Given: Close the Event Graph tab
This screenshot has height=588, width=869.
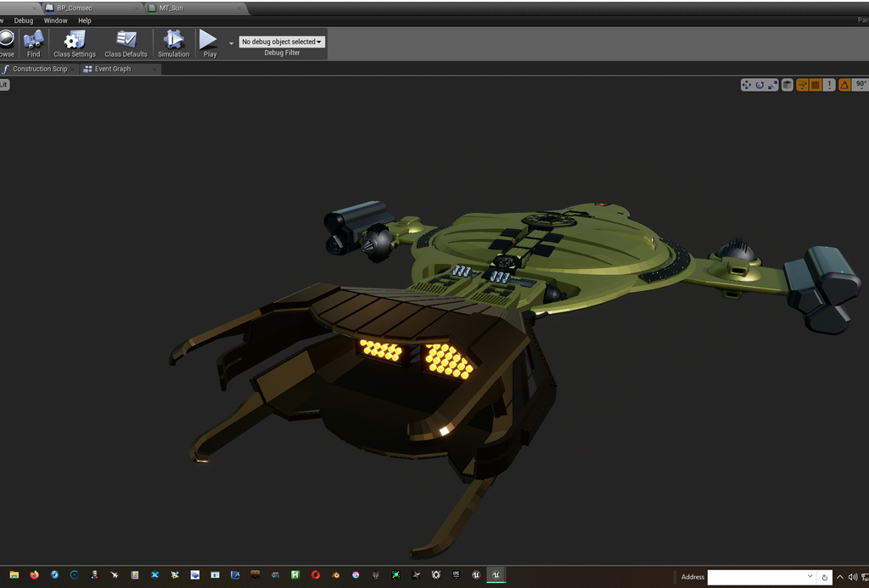Looking at the screenshot, I should pos(154,70).
